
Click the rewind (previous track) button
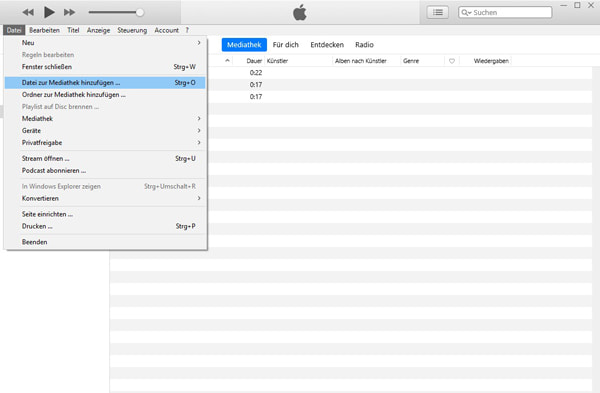click(28, 12)
